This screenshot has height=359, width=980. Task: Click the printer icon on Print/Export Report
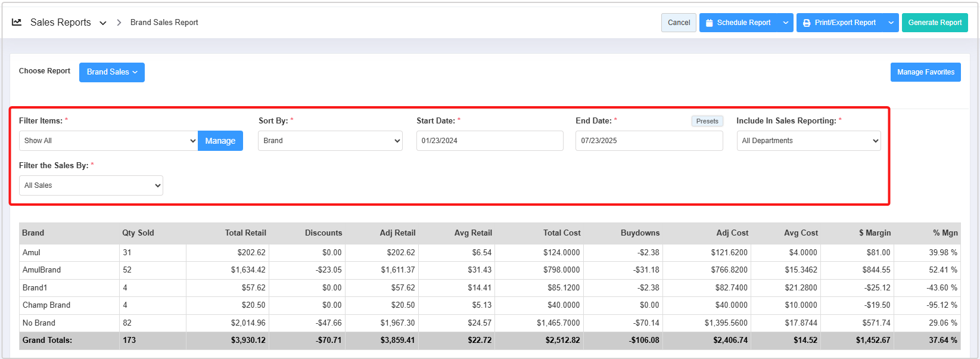807,23
